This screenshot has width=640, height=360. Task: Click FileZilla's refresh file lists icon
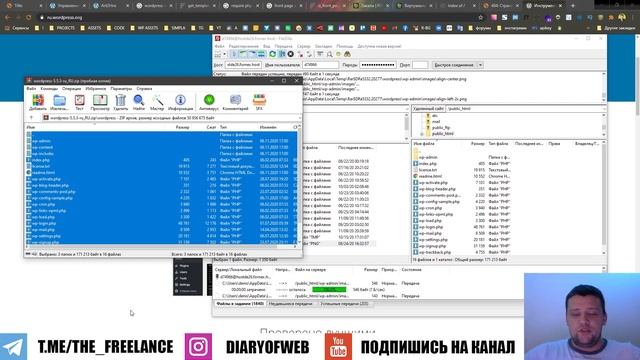(272, 54)
